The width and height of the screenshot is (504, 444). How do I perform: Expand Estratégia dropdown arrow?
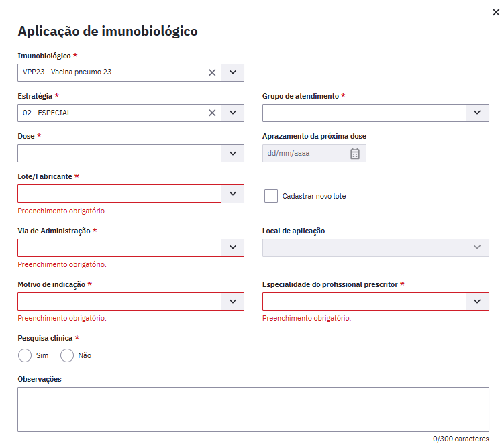(x=232, y=113)
